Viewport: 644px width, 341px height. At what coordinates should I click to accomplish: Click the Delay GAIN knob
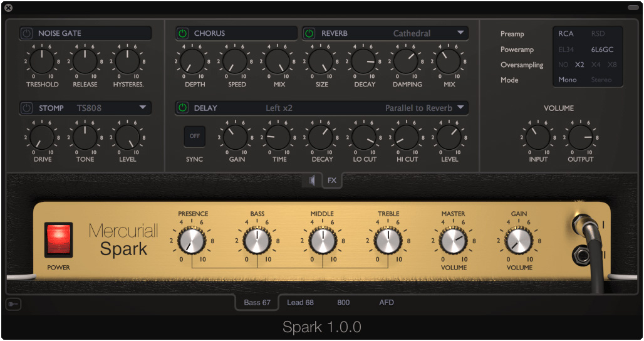click(236, 137)
